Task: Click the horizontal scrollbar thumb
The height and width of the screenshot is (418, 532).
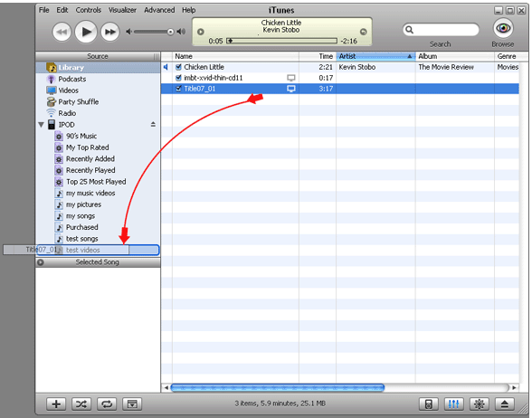Action: (x=278, y=387)
